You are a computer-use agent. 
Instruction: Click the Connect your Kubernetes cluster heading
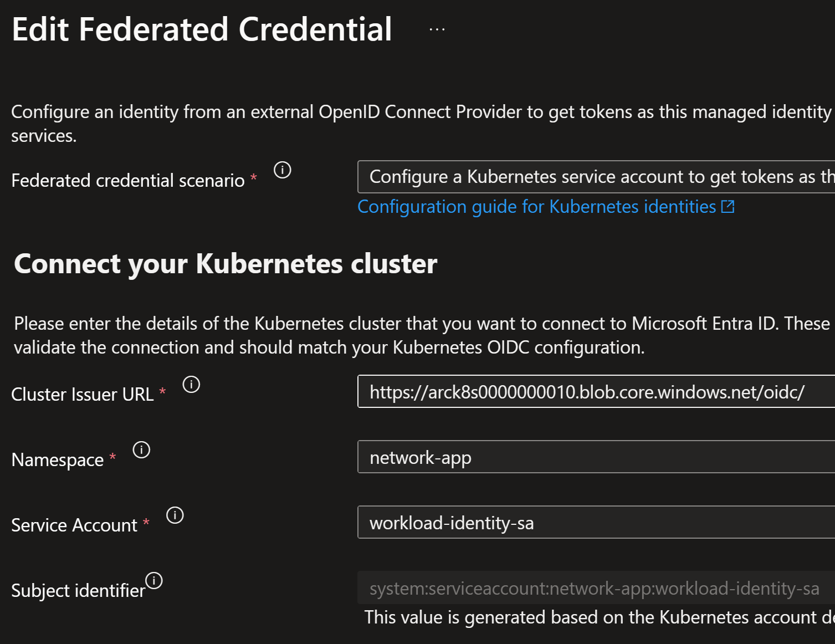click(x=226, y=264)
